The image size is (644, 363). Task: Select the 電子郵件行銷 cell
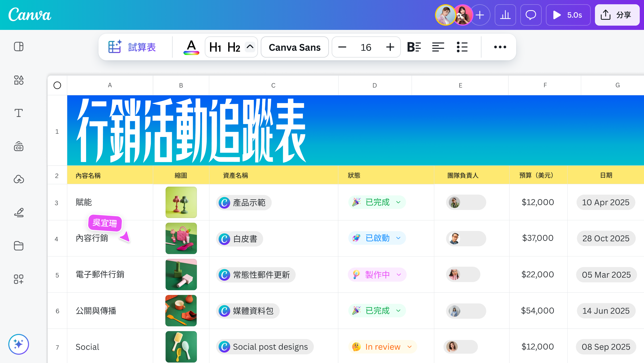coord(110,275)
